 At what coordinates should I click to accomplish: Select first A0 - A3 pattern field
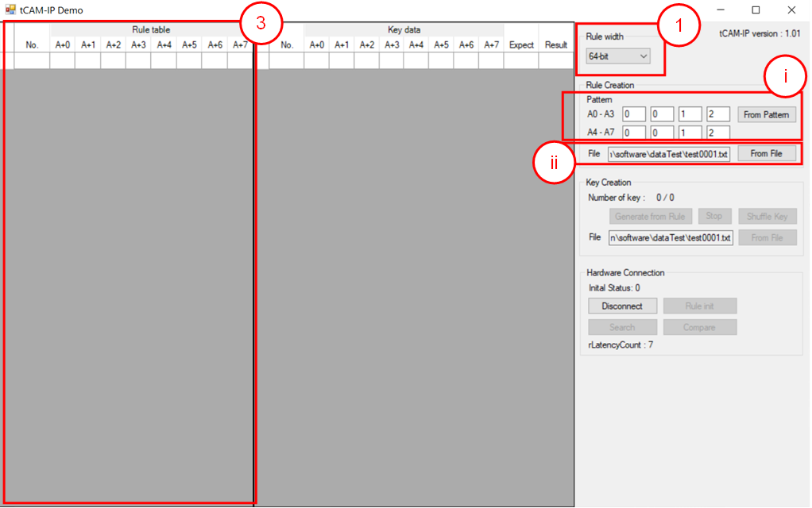[634, 114]
